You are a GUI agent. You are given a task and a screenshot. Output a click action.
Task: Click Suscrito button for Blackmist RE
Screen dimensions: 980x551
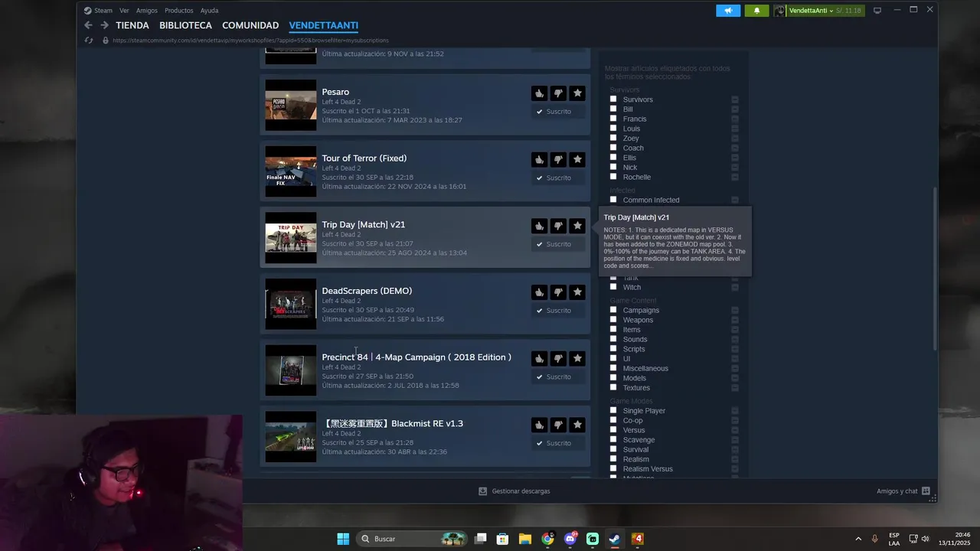[559, 443]
